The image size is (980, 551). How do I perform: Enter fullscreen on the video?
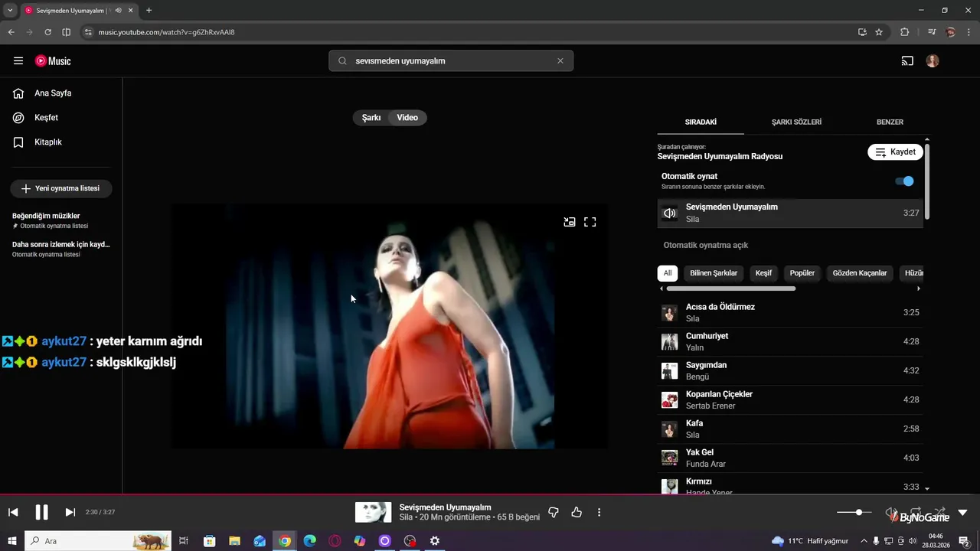(x=590, y=222)
